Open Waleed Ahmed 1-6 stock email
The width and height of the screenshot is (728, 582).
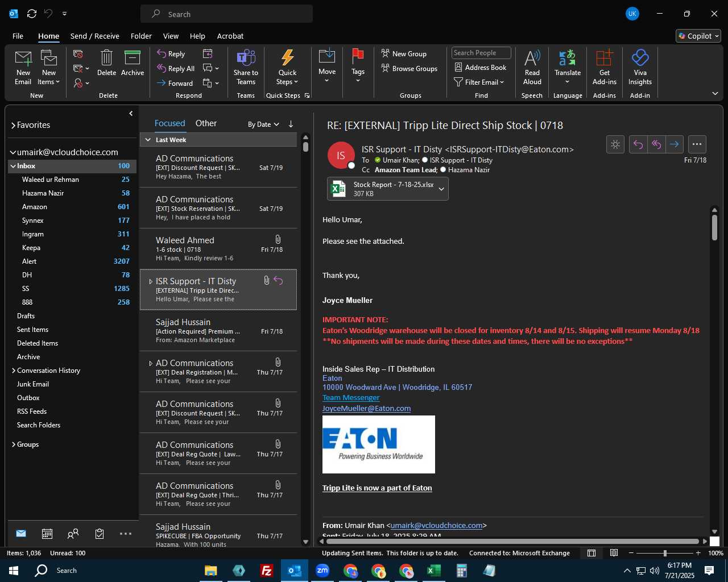[218, 249]
